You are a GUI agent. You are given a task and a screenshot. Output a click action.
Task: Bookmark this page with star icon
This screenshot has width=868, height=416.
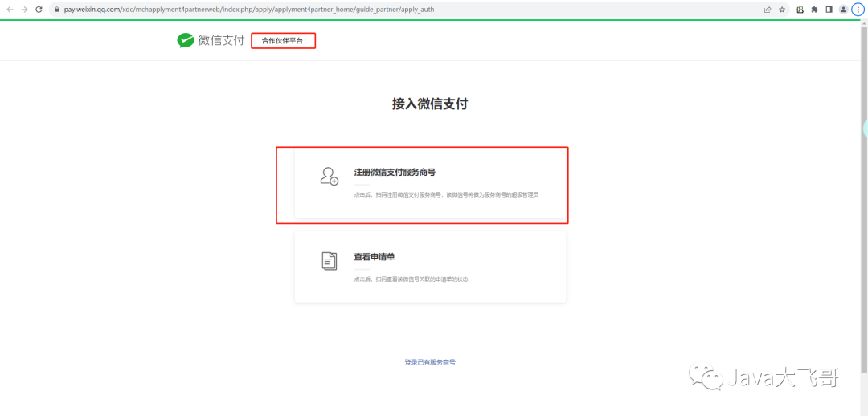(782, 10)
